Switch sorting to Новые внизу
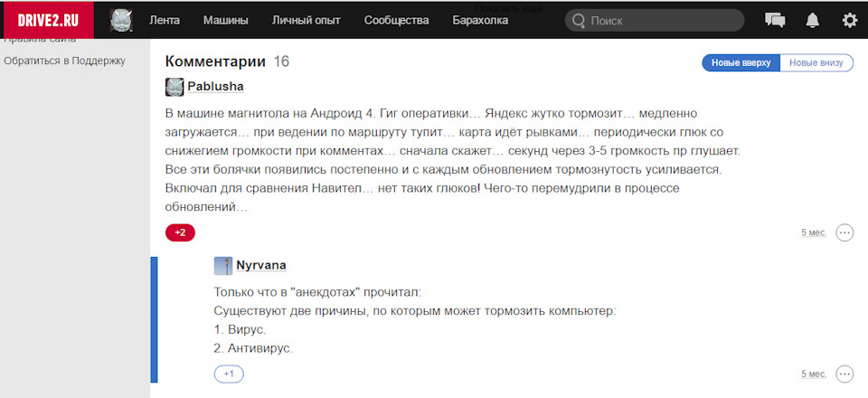The width and height of the screenshot is (868, 398). click(x=816, y=62)
